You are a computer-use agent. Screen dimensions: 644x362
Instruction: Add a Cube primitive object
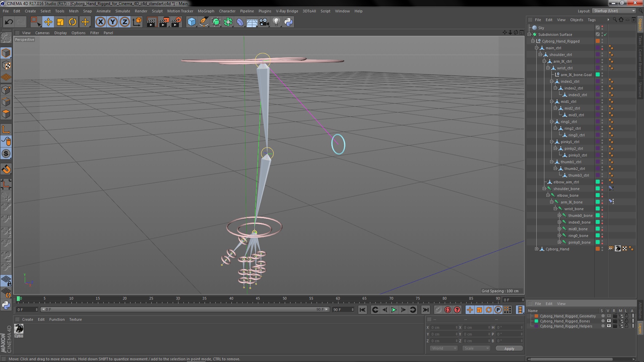192,22
